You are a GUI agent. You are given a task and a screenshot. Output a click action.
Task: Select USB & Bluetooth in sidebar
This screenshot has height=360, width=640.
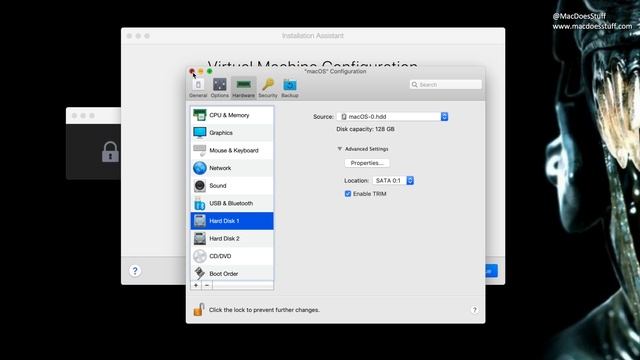(x=232, y=203)
